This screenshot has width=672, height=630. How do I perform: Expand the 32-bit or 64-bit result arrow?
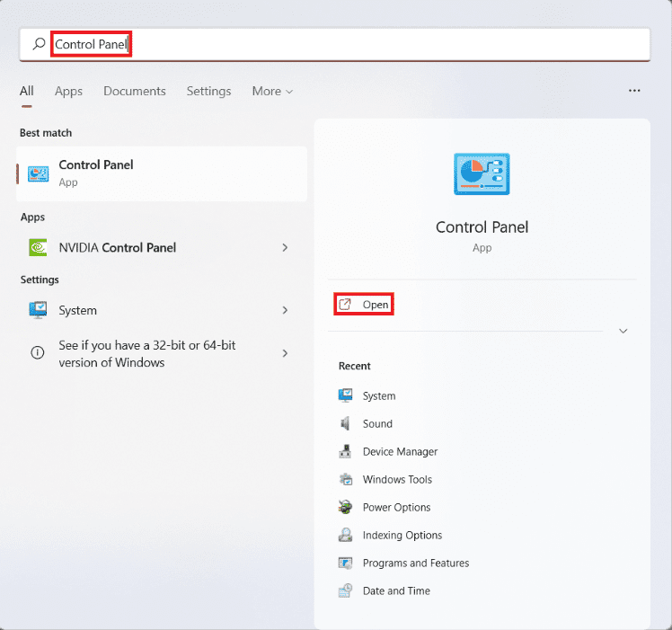click(x=285, y=353)
